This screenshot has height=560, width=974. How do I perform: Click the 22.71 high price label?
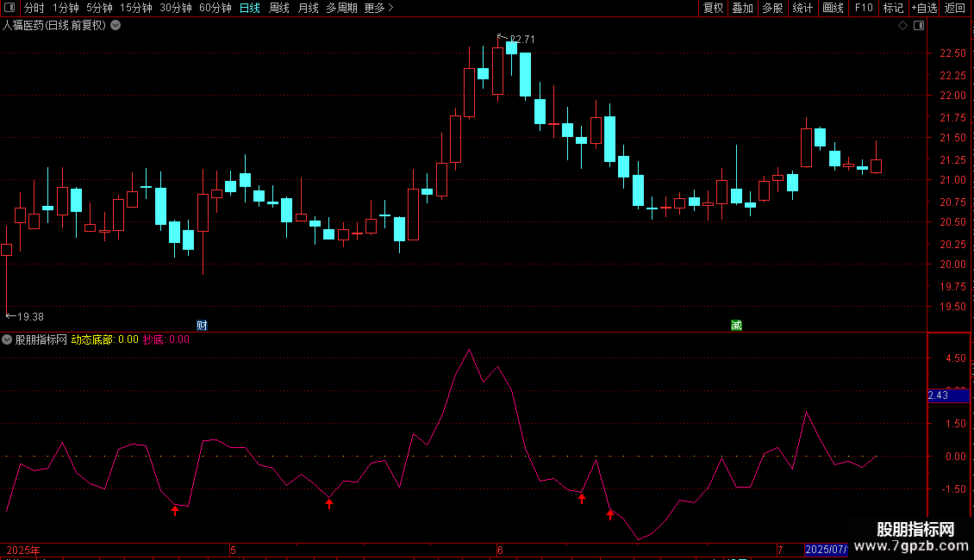click(x=521, y=39)
